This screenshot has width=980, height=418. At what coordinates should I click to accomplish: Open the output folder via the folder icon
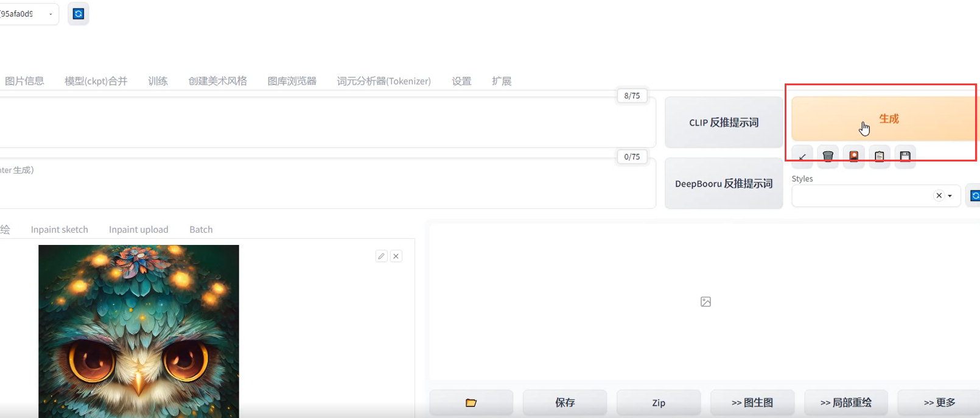(471, 403)
